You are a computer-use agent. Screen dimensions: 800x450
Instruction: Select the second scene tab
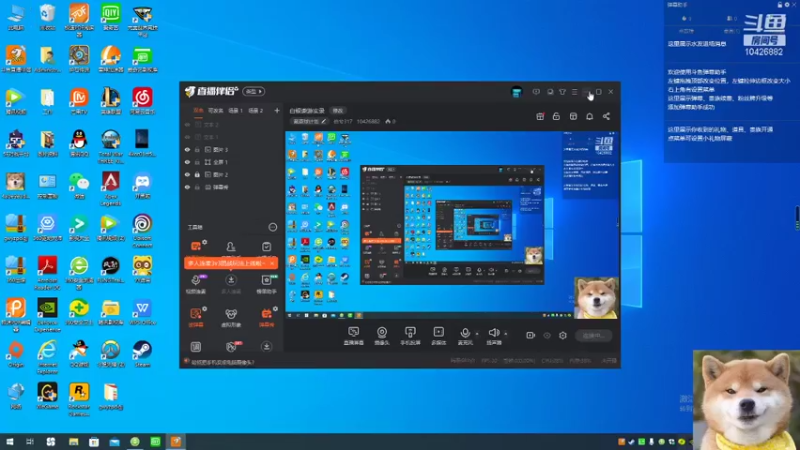tap(215, 110)
